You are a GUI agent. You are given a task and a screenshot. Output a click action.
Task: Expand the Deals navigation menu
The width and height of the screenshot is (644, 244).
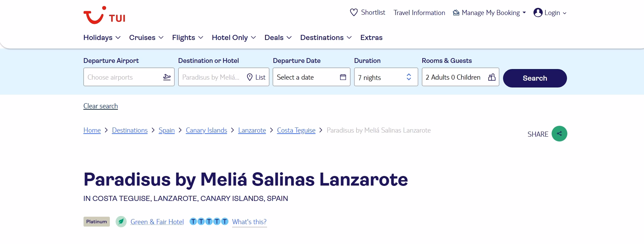coord(278,38)
